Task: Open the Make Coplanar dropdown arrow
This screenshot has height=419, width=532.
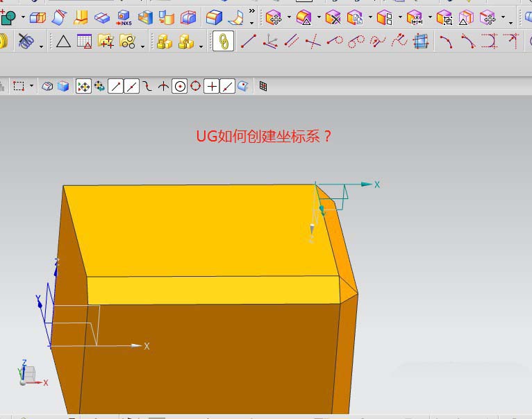Action: pyautogui.click(x=400, y=17)
